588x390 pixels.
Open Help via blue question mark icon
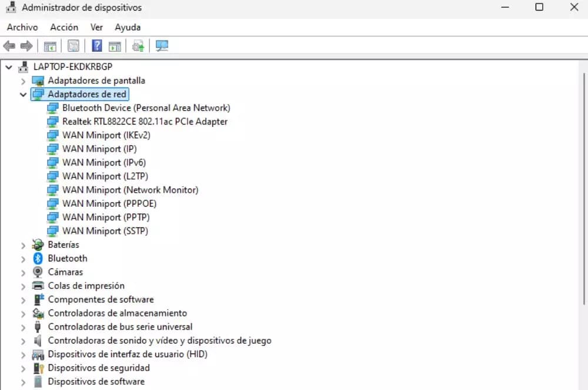[x=97, y=46]
